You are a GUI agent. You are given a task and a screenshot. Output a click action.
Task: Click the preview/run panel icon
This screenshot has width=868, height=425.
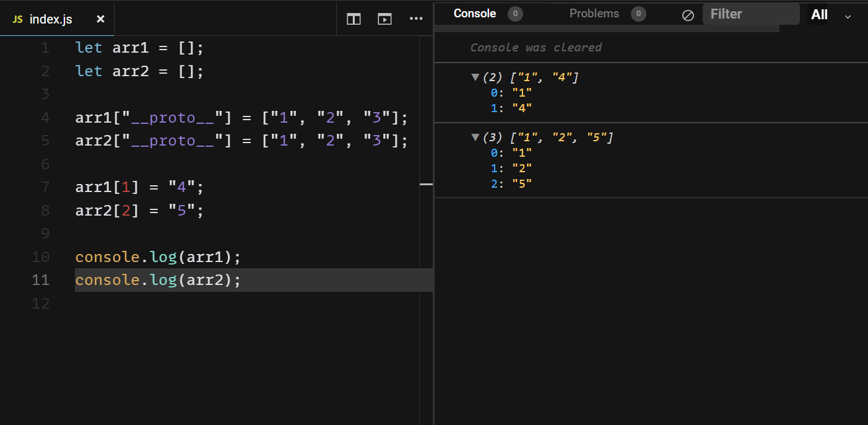tap(384, 19)
